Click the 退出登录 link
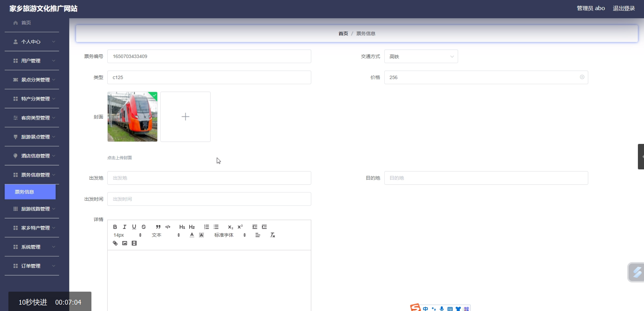This screenshot has height=311, width=644. pos(624,8)
